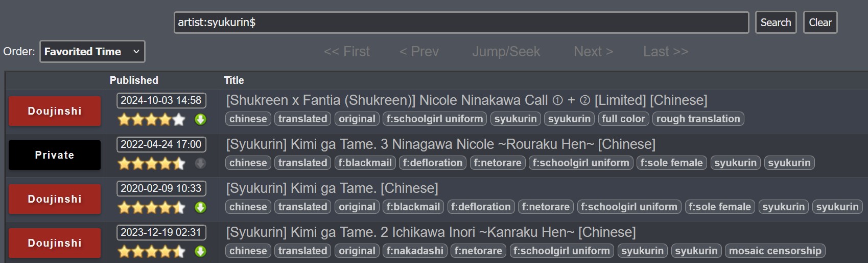Focus the artist:syukurin$ search field
The width and height of the screenshot is (868, 263).
click(x=461, y=23)
